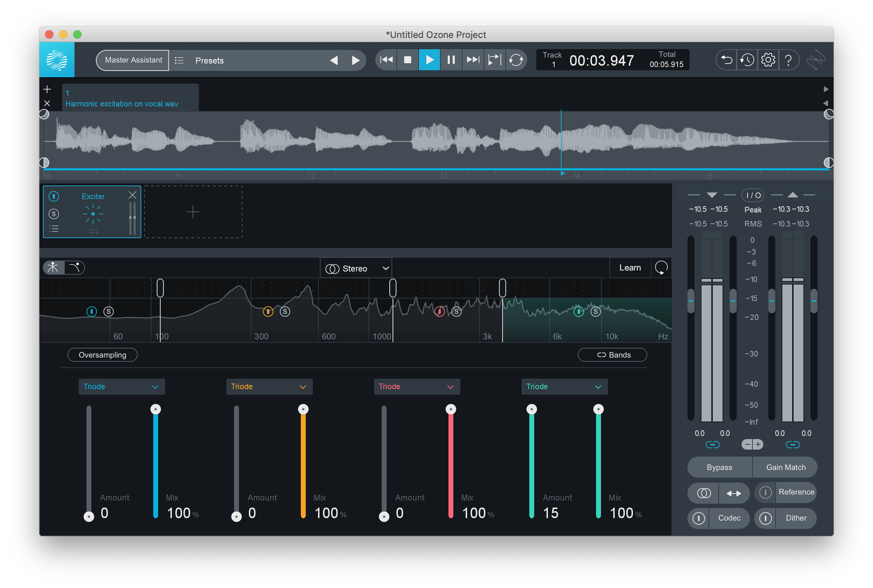Image resolution: width=873 pixels, height=588 pixels.
Task: Expand track panel right arrow
Action: tap(826, 89)
